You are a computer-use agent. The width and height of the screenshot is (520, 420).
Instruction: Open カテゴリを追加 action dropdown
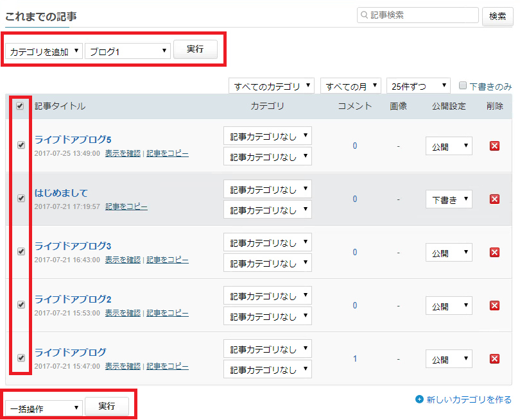click(x=44, y=51)
